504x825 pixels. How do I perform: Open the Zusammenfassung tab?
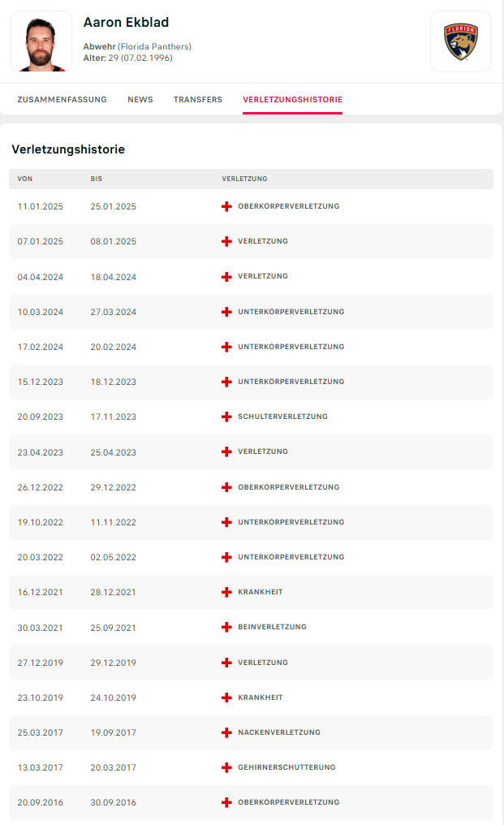[x=62, y=100]
